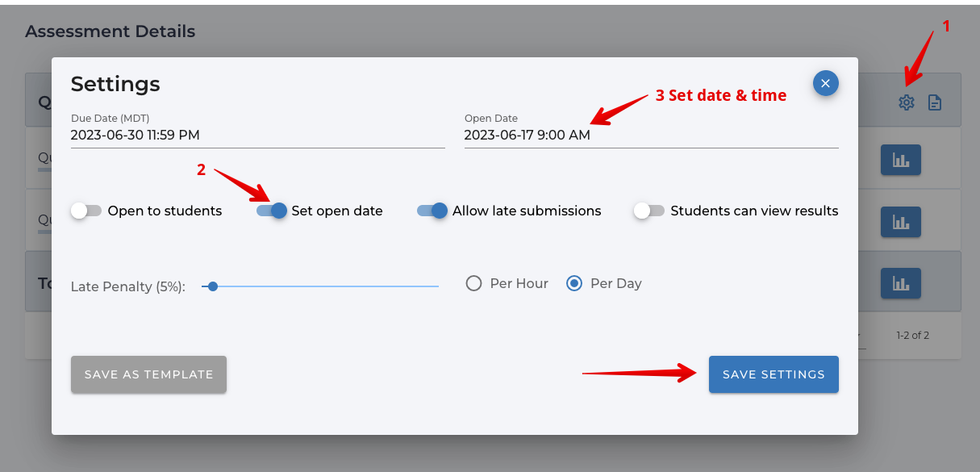980x472 pixels.
Task: Choose the Per Day radio button
Action: point(574,283)
